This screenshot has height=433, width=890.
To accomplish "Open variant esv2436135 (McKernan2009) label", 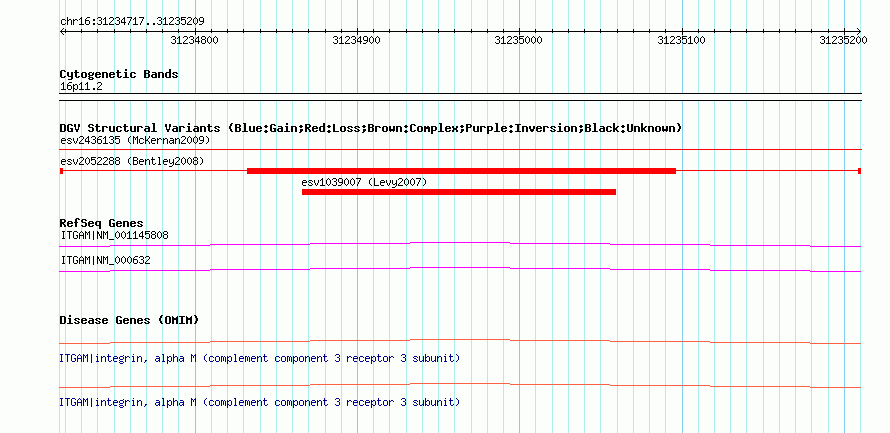I will pyautogui.click(x=135, y=140).
